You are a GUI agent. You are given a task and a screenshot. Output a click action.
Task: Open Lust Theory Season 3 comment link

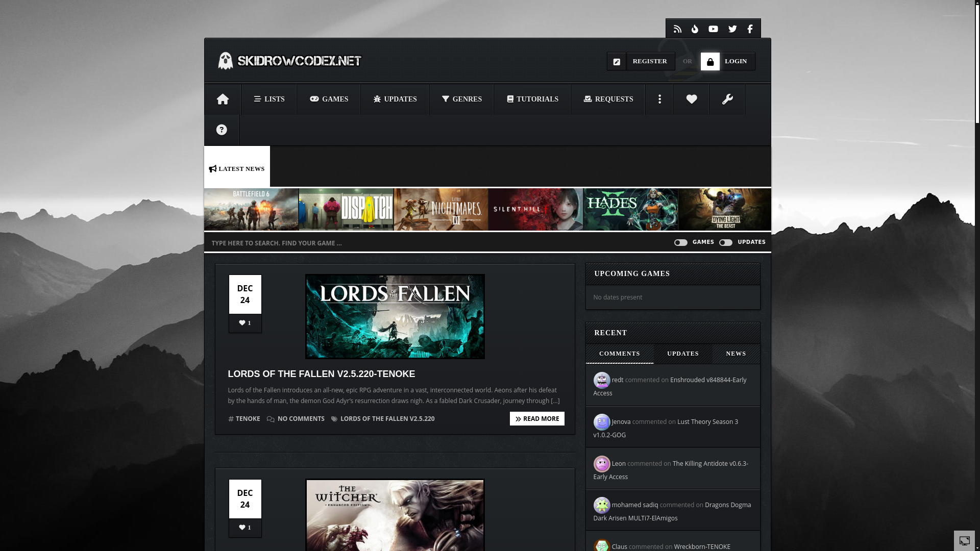[x=666, y=429]
